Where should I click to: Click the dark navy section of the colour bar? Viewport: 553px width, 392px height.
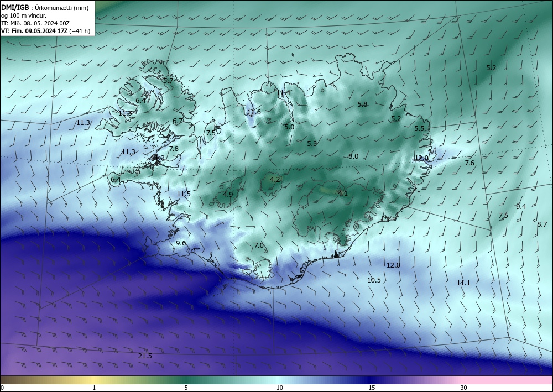(371, 380)
